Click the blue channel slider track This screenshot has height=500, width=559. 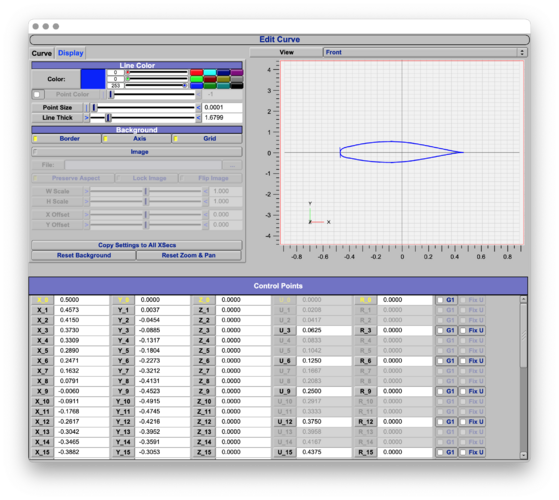click(157, 86)
